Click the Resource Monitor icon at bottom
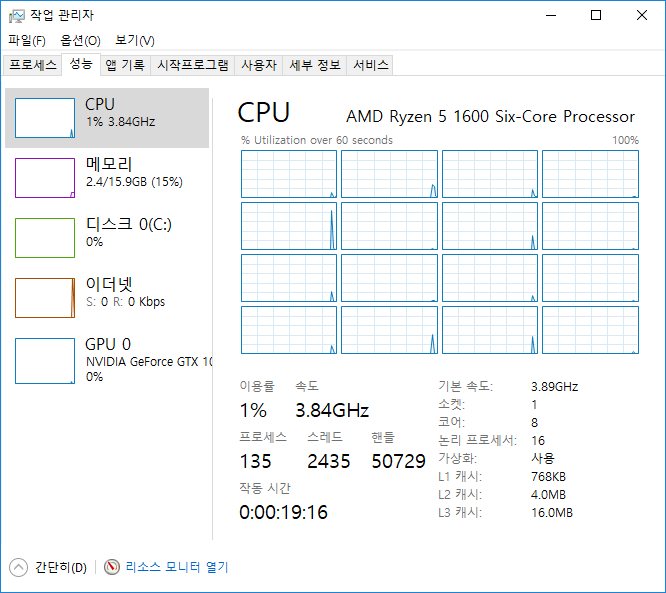Screen dimensions: 666x593 coord(112,567)
